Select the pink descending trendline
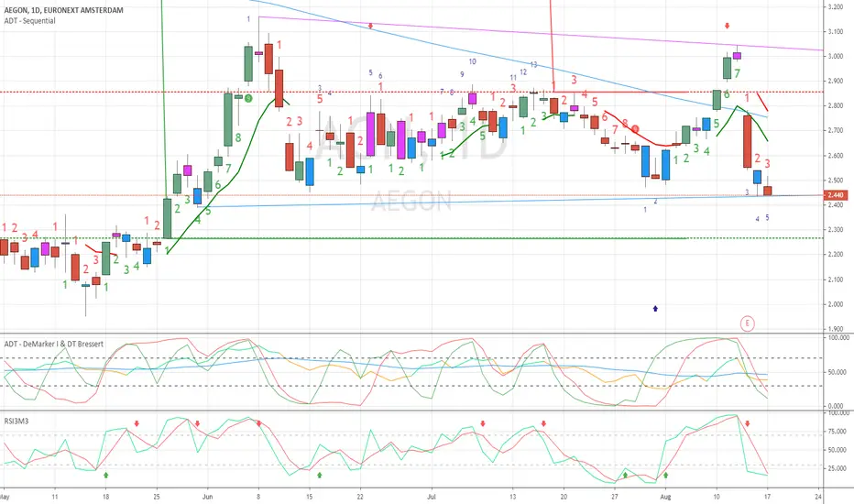This screenshot has width=854, height=504. pos(541,34)
